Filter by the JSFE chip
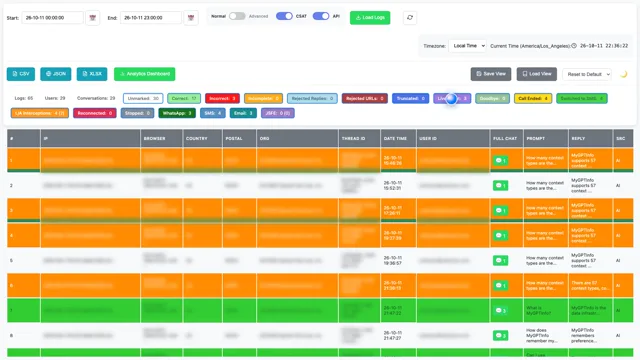The image size is (640, 360). pyautogui.click(x=278, y=113)
